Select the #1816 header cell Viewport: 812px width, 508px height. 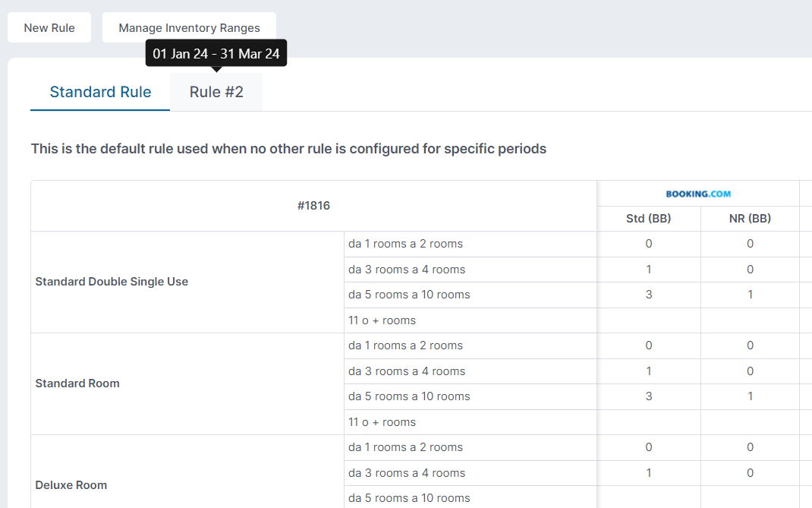click(313, 206)
